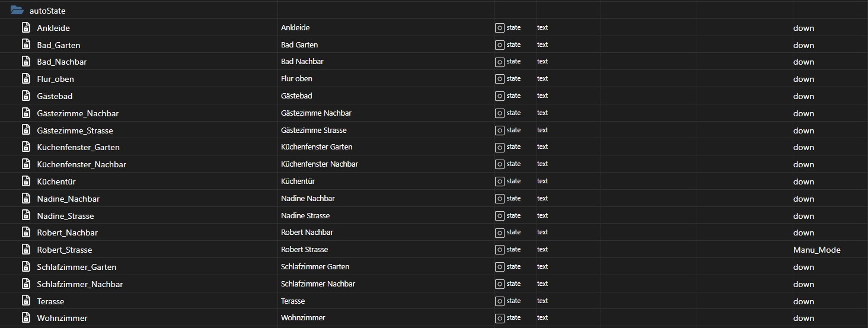Click the state role icon for Nadine Strasse
The width and height of the screenshot is (868, 328).
(500, 215)
